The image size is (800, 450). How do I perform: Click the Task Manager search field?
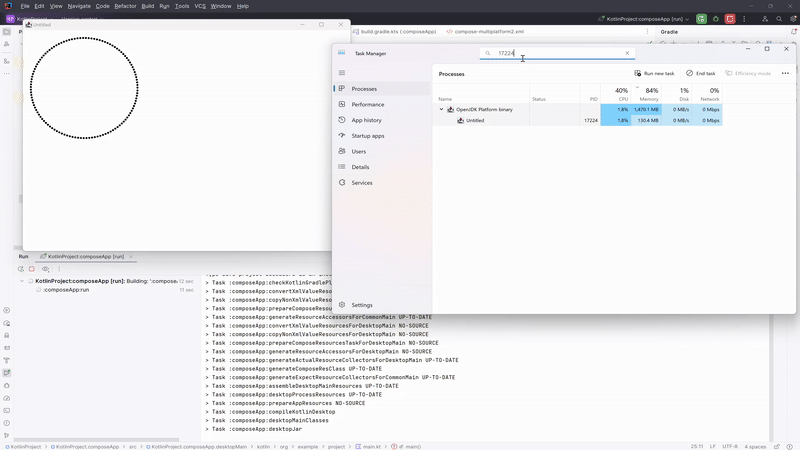tap(557, 53)
